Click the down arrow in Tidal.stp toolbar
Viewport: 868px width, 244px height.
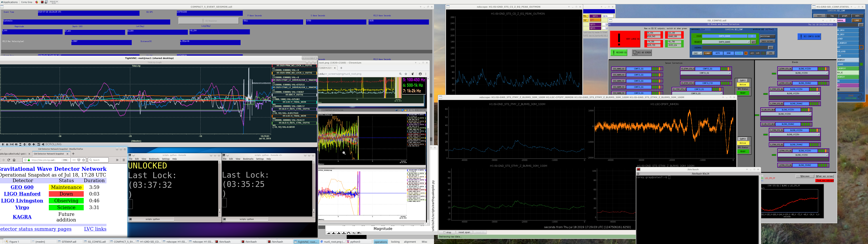7,144
